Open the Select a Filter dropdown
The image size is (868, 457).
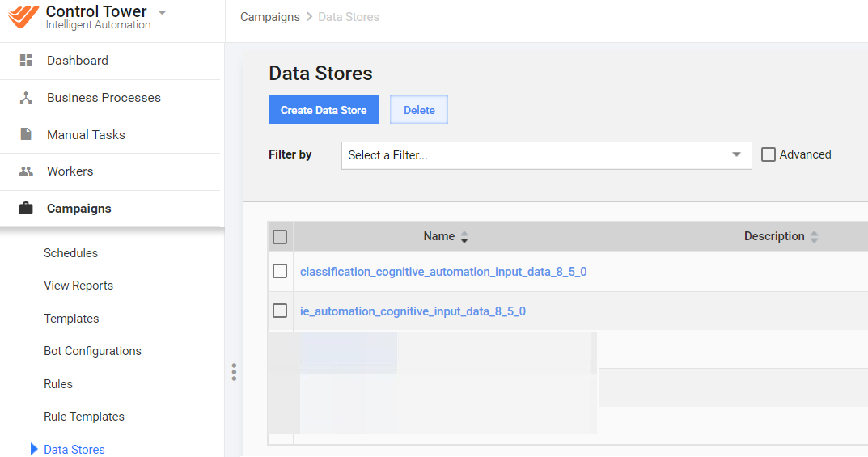(x=546, y=155)
